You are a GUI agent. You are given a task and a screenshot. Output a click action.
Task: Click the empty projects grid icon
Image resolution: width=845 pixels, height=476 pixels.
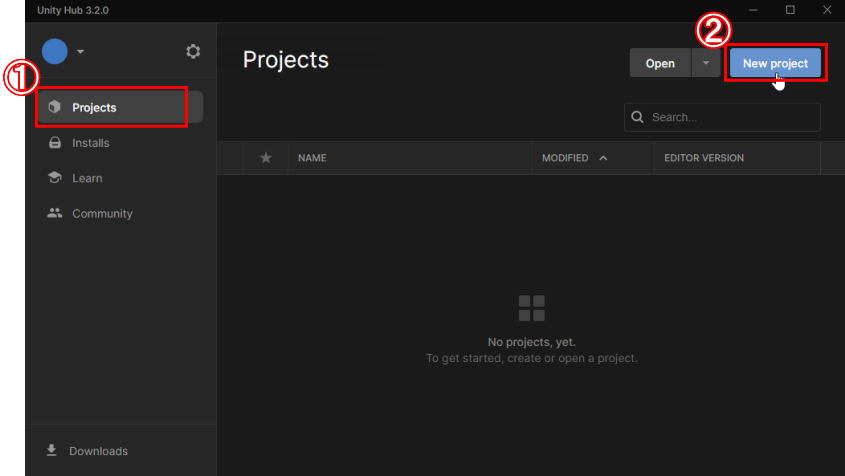pos(531,308)
